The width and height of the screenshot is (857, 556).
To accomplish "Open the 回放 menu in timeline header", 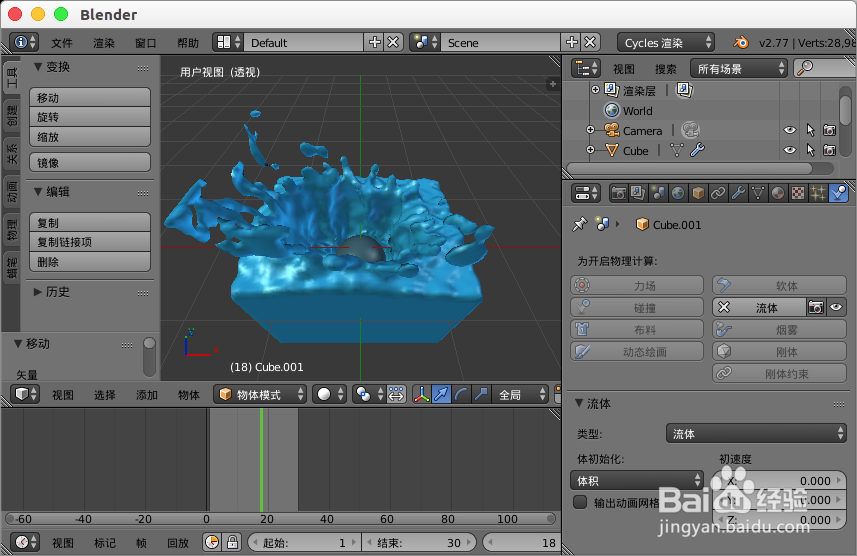I will [x=178, y=543].
